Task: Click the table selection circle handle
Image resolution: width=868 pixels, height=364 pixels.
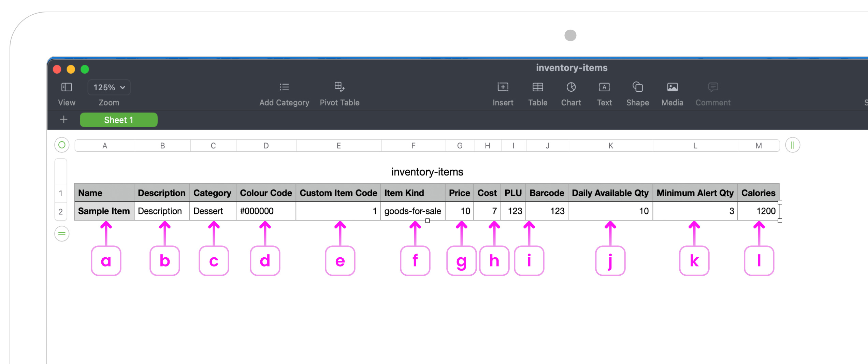Action: pyautogui.click(x=61, y=145)
